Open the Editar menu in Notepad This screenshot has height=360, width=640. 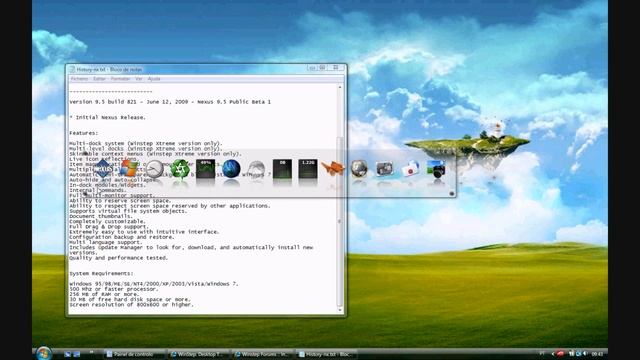click(x=99, y=79)
